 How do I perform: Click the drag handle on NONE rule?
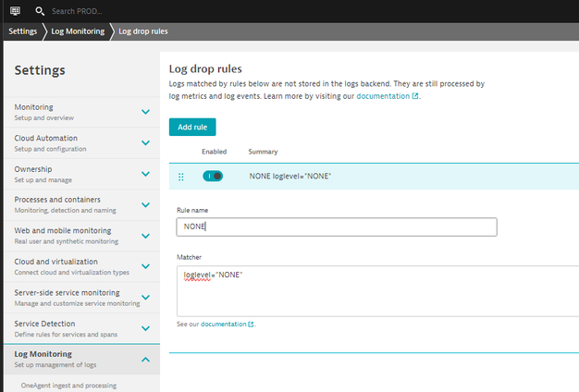180,176
